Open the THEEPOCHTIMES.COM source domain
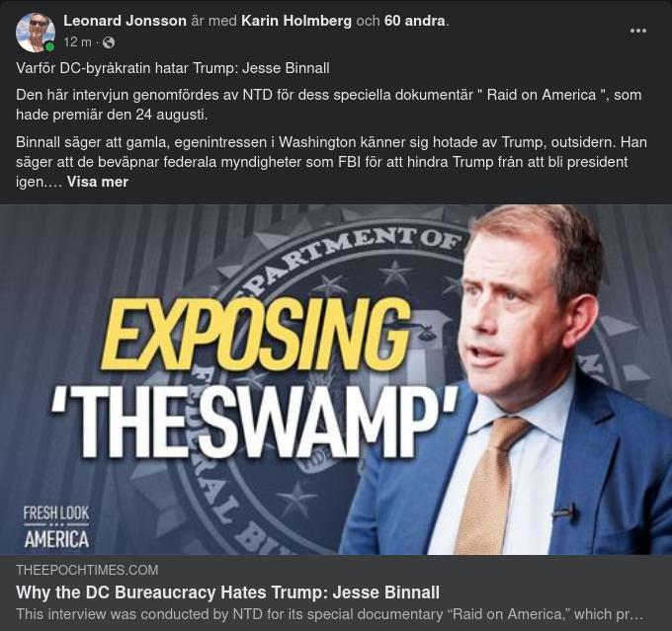This screenshot has width=672, height=631. click(87, 571)
